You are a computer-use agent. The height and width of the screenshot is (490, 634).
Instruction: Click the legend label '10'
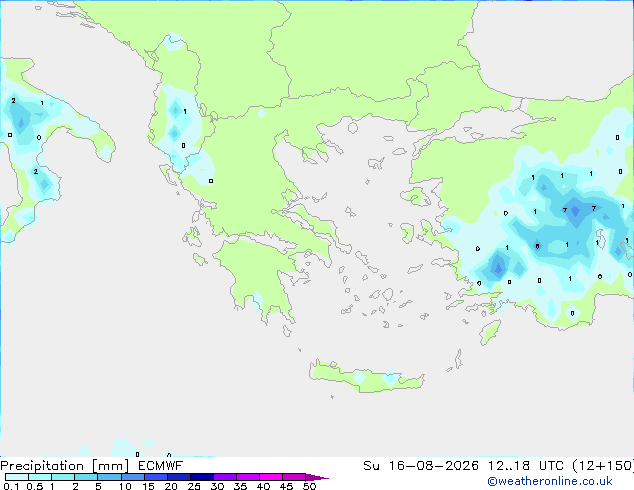125,486
